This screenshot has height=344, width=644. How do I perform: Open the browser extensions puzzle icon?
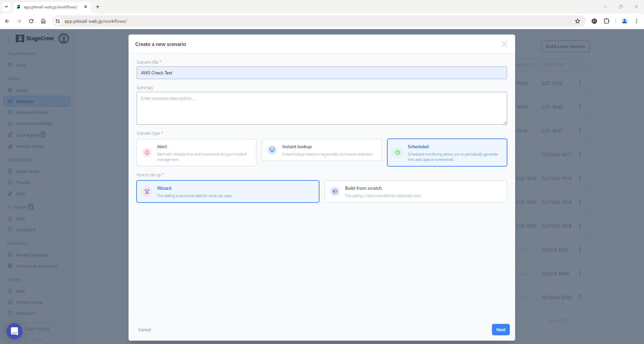pyautogui.click(x=606, y=21)
